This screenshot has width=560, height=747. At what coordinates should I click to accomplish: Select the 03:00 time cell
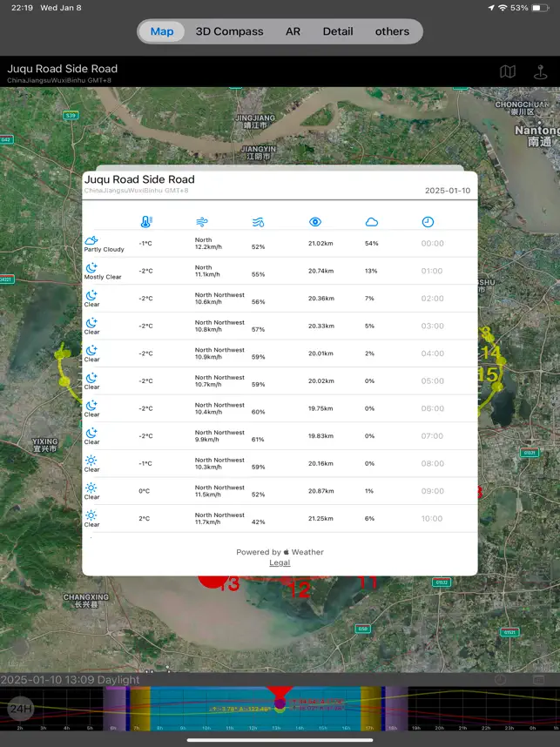(432, 326)
